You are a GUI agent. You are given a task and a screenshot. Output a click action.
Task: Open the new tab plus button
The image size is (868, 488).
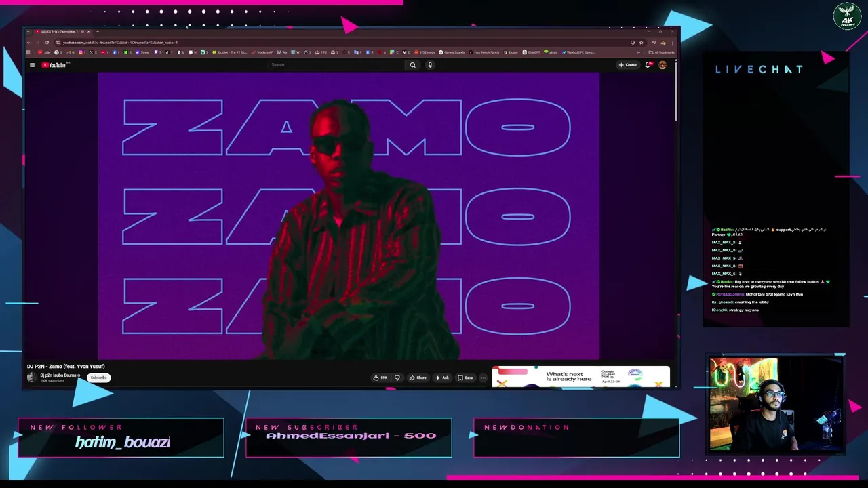coord(98,31)
